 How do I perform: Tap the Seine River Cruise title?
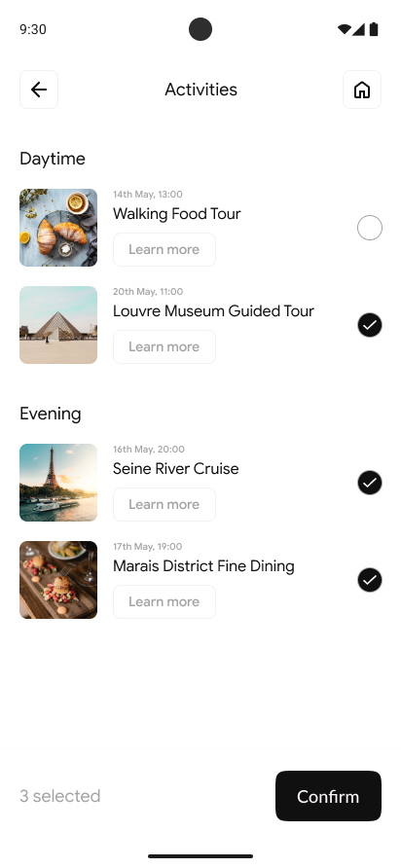(x=176, y=469)
